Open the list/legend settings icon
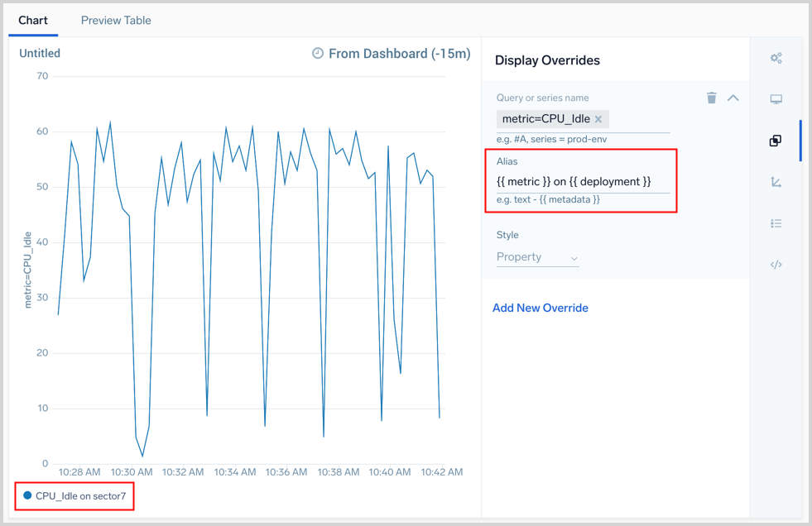The image size is (812, 526). pyautogui.click(x=776, y=223)
